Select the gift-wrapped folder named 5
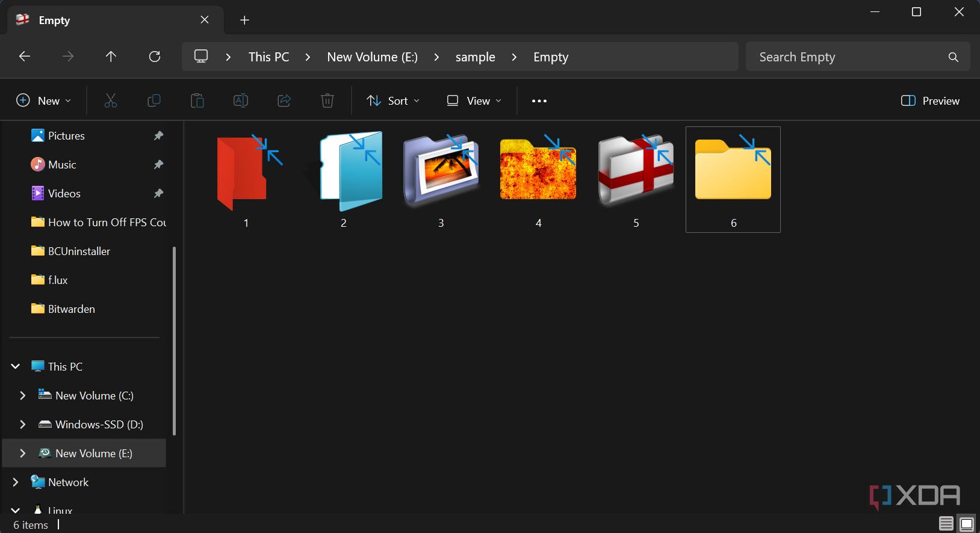The width and height of the screenshot is (980, 533). (x=636, y=180)
